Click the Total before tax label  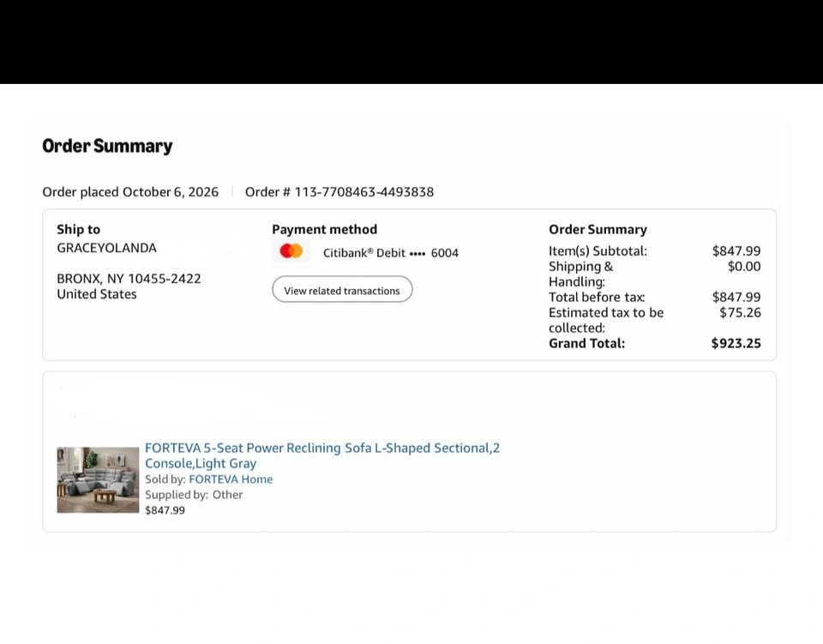point(597,297)
